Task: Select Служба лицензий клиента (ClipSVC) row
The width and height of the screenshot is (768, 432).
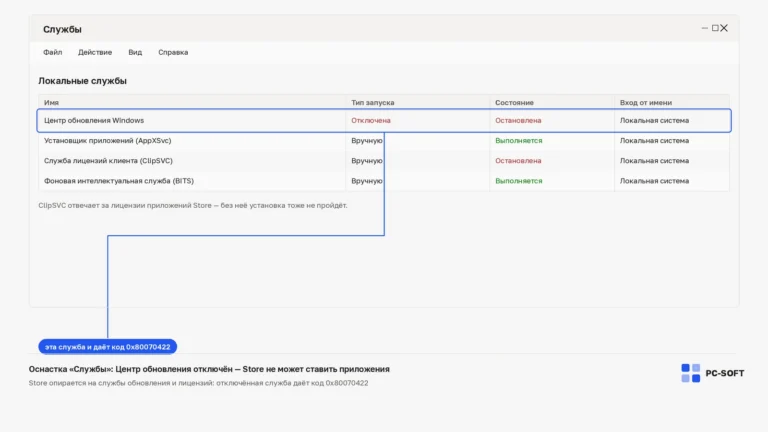Action: coord(384,161)
